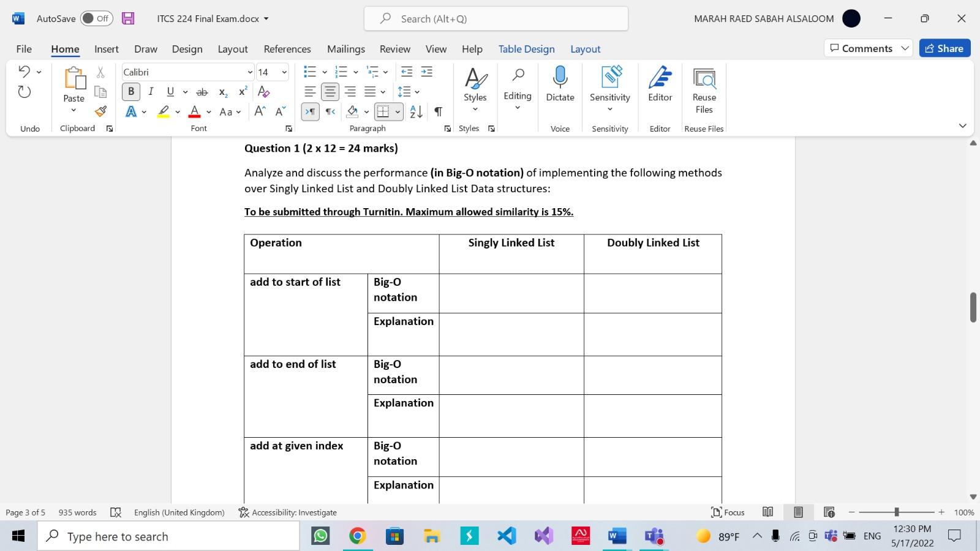Apply Italic formatting

coord(151,92)
